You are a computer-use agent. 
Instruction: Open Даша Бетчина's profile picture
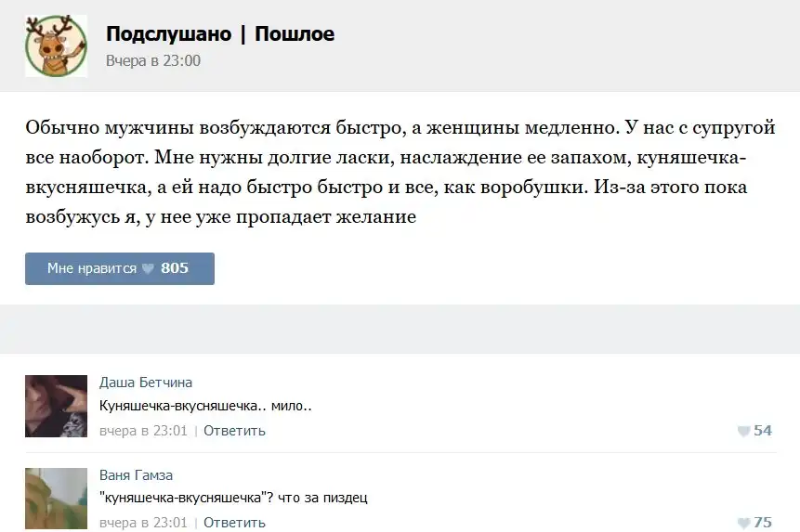(56, 406)
